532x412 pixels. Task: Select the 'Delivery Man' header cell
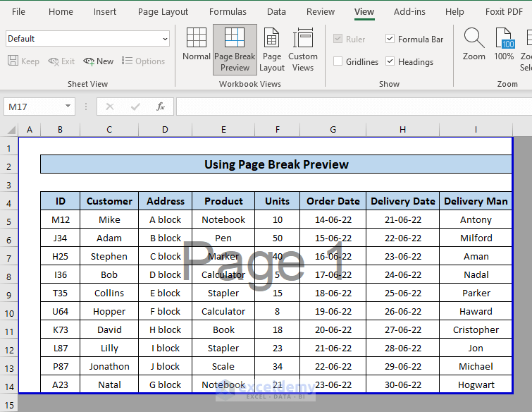click(x=476, y=201)
